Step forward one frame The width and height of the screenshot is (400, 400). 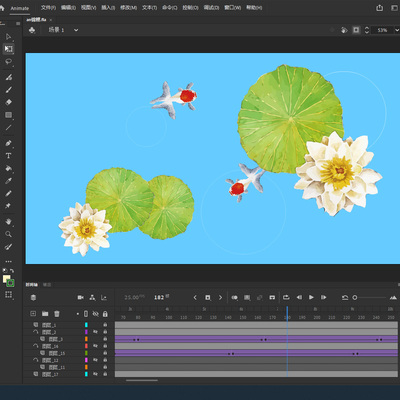323,297
